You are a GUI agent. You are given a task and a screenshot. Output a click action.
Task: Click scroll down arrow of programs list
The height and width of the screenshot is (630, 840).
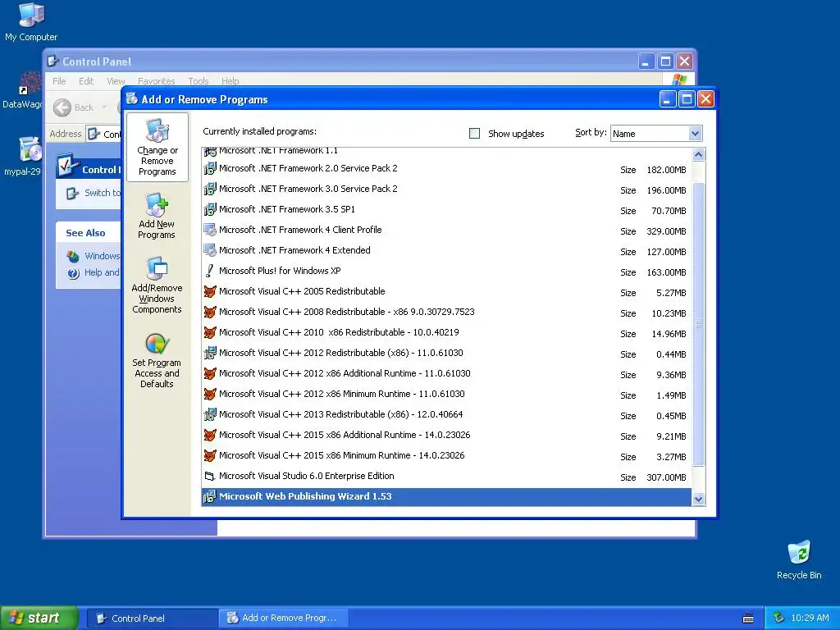[x=699, y=500]
